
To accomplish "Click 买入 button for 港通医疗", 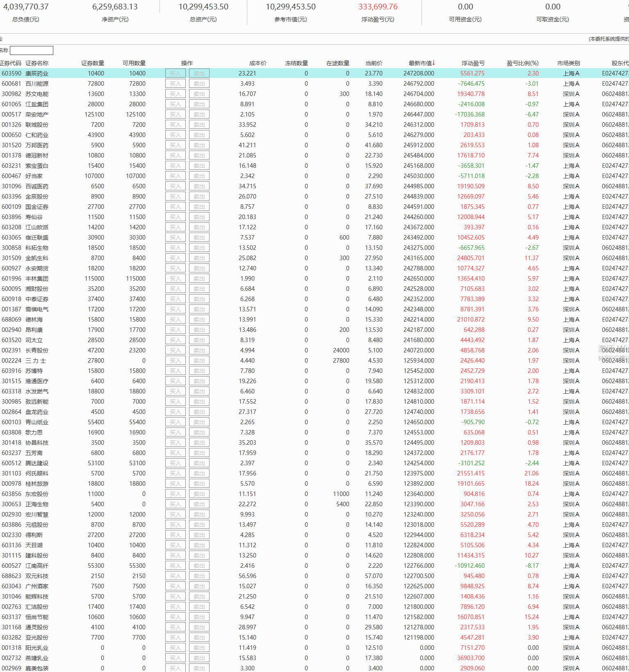I will [175, 381].
